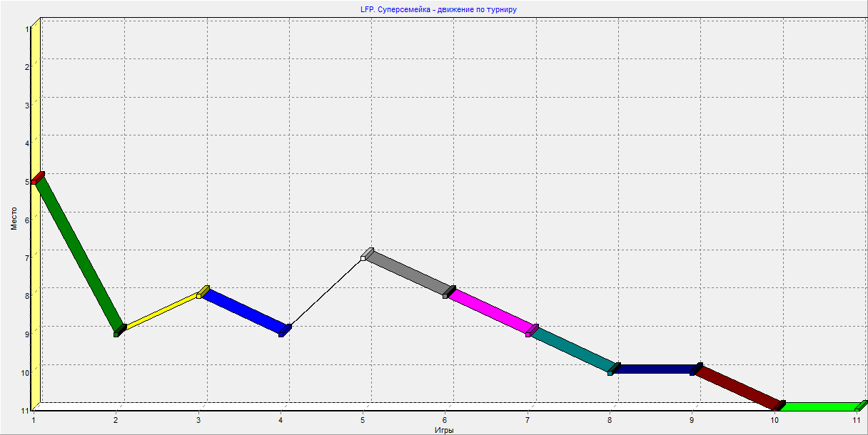868x435 pixels.
Task: Click the green data marker at game 2
Action: (x=116, y=334)
